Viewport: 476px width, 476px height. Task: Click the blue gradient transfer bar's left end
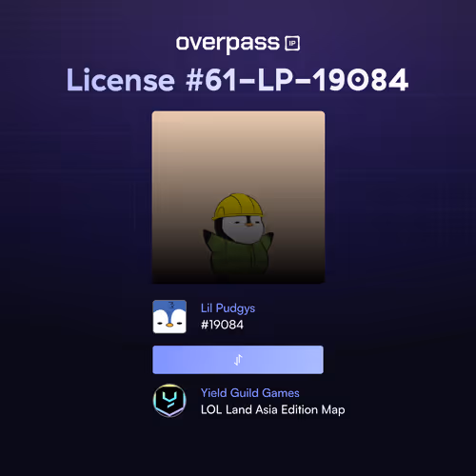click(x=162, y=360)
